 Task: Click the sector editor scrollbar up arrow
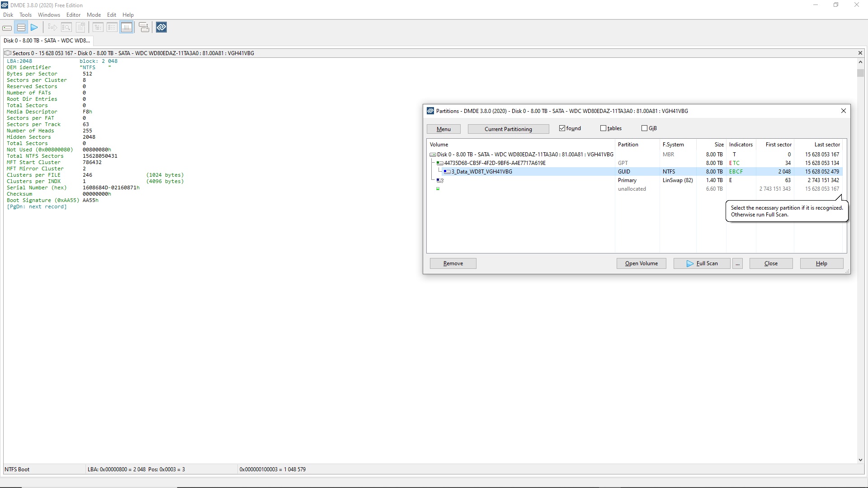(860, 62)
